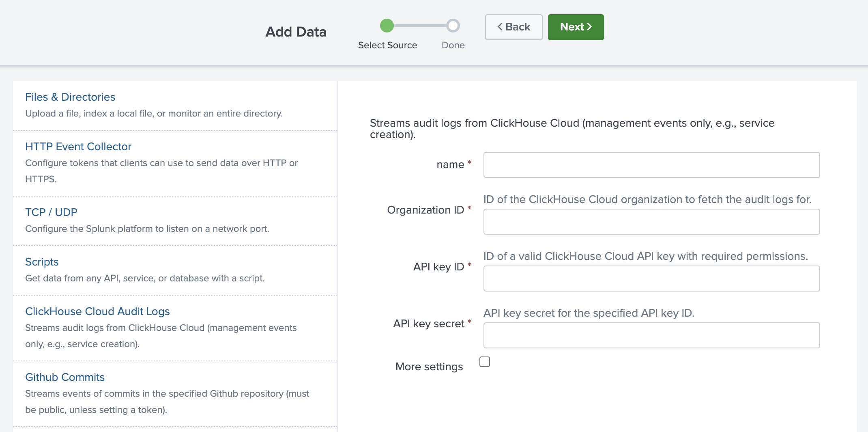The height and width of the screenshot is (432, 868).
Task: Choose the Scripts data input
Action: [x=42, y=262]
